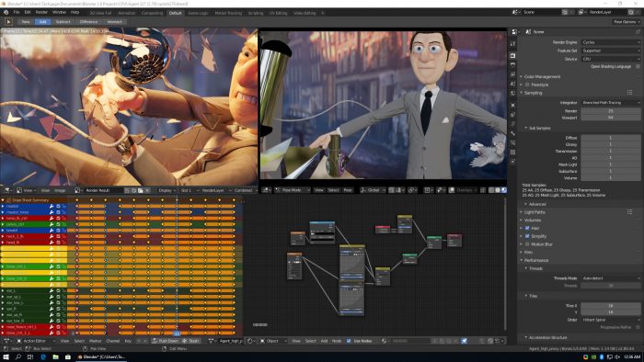Open the Integrator Branched Path Tracing dropdown
This screenshot has height=362, width=644.
click(611, 103)
